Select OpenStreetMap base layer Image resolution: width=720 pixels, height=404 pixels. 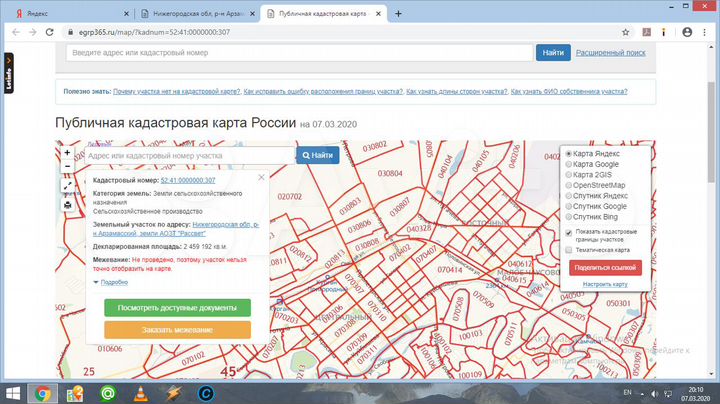click(568, 185)
